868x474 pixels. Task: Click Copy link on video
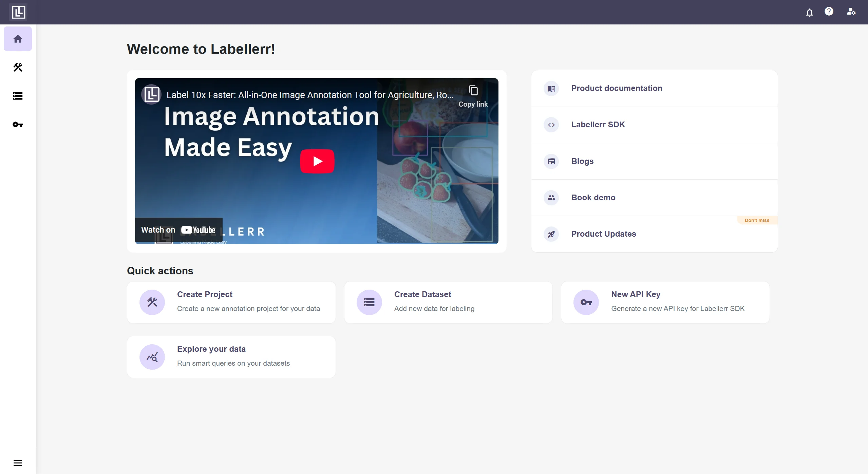[473, 96]
